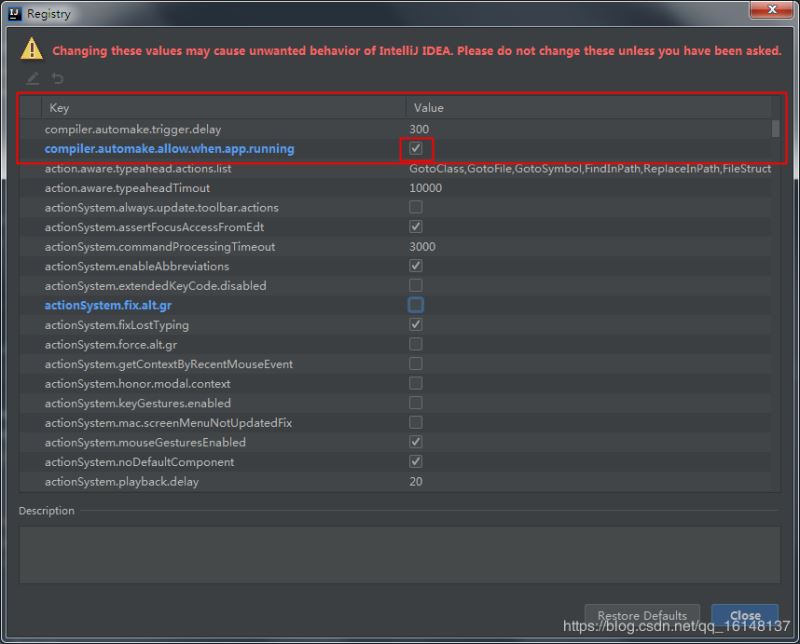Select actionSystem.honor.modal.context key

coord(137,383)
